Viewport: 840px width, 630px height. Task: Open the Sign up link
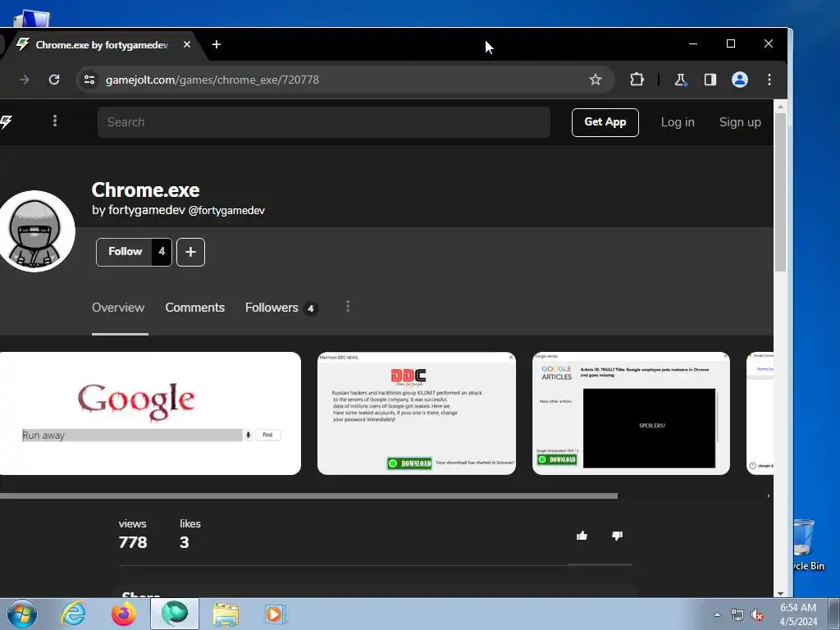pos(739,122)
